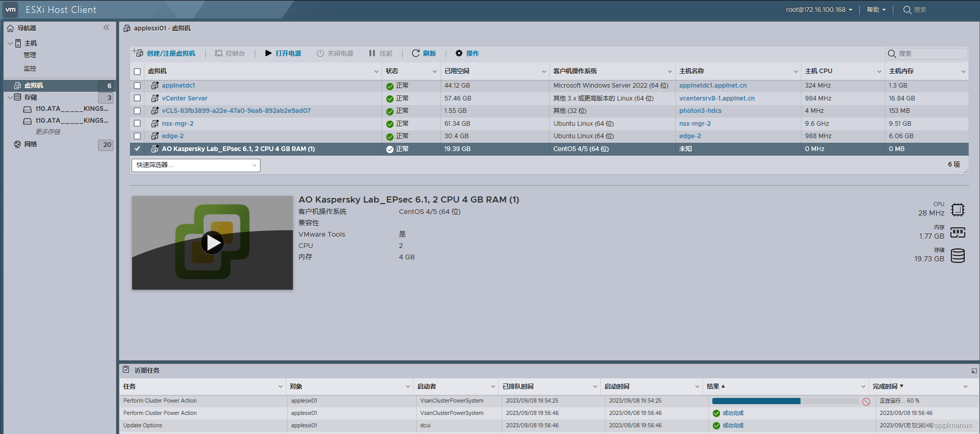Click the power on play icon
The height and width of the screenshot is (434, 980).
[x=268, y=53]
